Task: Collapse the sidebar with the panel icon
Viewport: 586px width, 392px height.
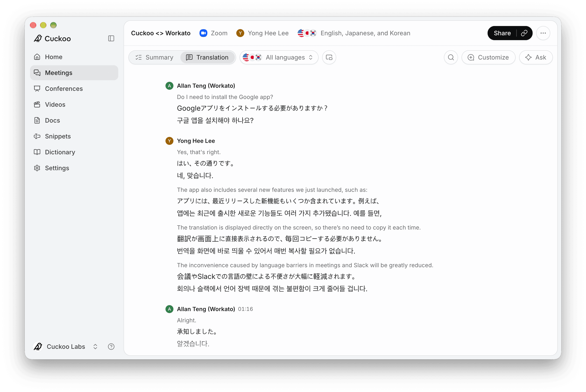Action: pyautogui.click(x=111, y=38)
